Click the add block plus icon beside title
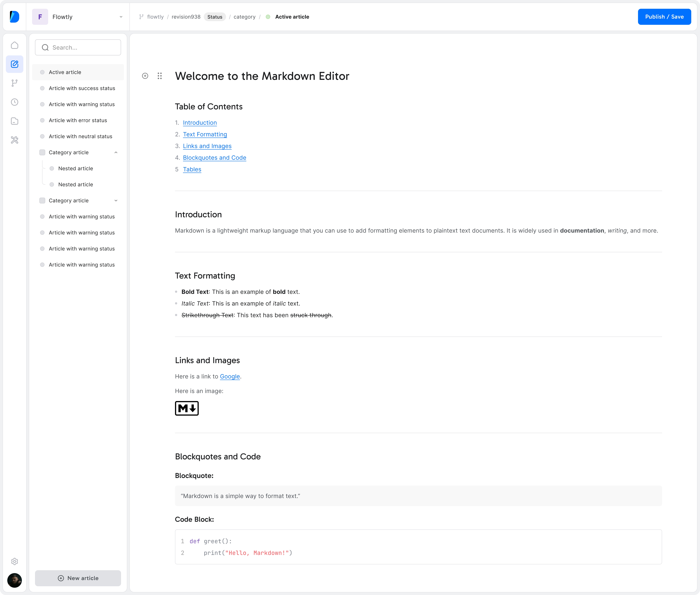This screenshot has width=700, height=595. [x=145, y=76]
